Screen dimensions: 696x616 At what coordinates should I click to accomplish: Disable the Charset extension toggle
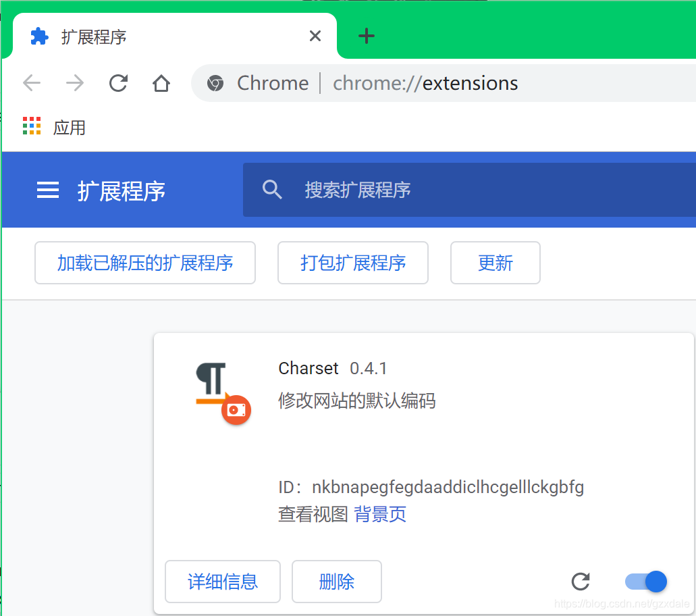[x=646, y=582]
